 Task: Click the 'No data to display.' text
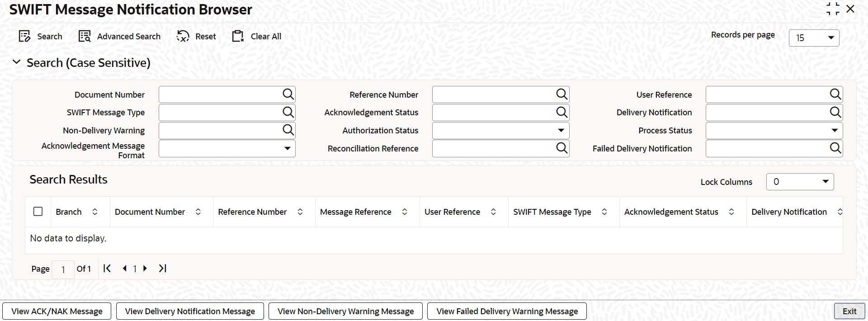coord(68,238)
